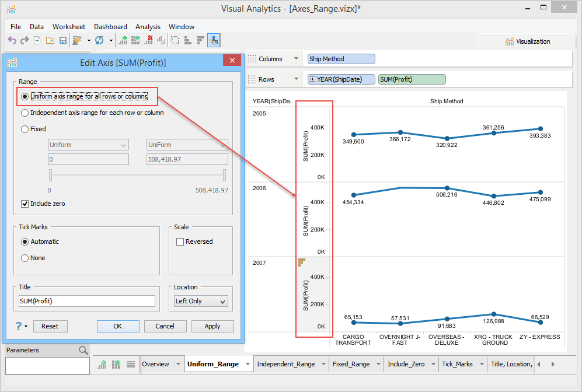The width and height of the screenshot is (582, 392).
Task: Open the dropdown arrow next to refresh icon
Action: (x=111, y=40)
